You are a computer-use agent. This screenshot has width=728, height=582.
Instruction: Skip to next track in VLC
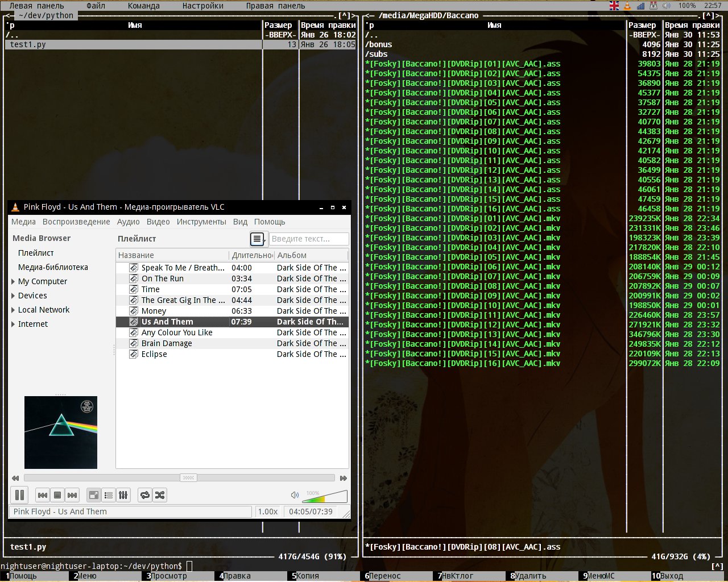pyautogui.click(x=72, y=495)
